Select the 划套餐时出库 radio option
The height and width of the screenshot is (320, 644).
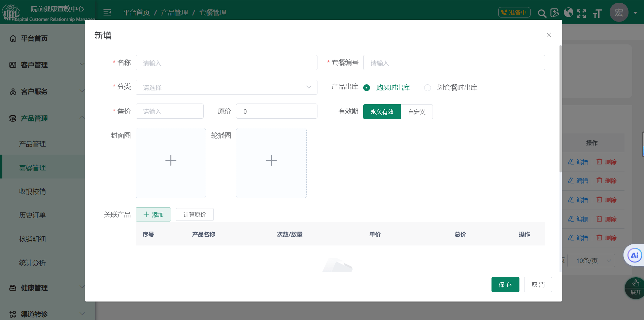(x=427, y=87)
